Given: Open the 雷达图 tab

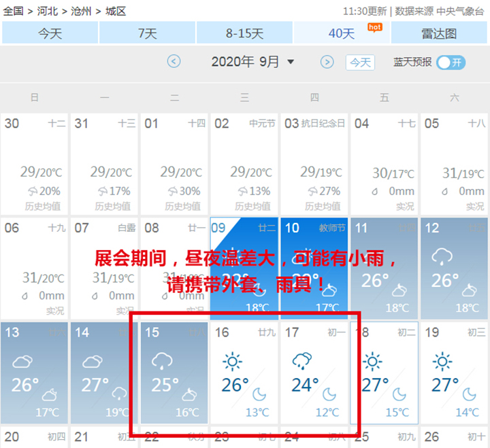Looking at the screenshot, I should click(x=439, y=33).
